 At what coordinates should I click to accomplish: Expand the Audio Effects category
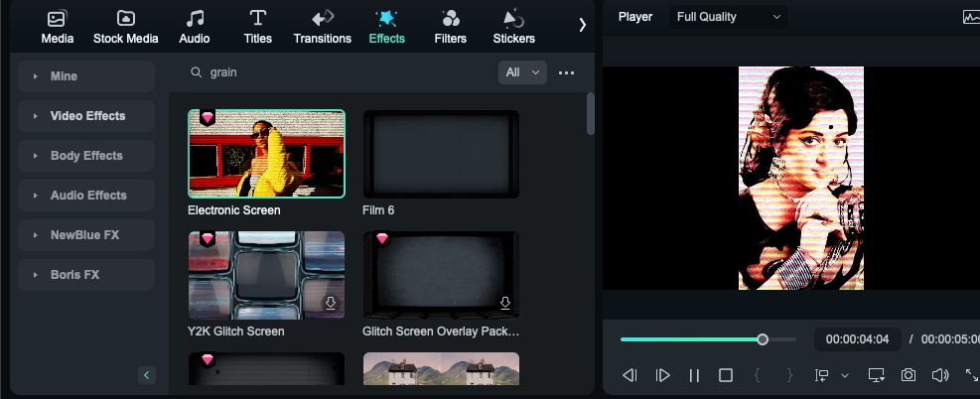pos(86,196)
